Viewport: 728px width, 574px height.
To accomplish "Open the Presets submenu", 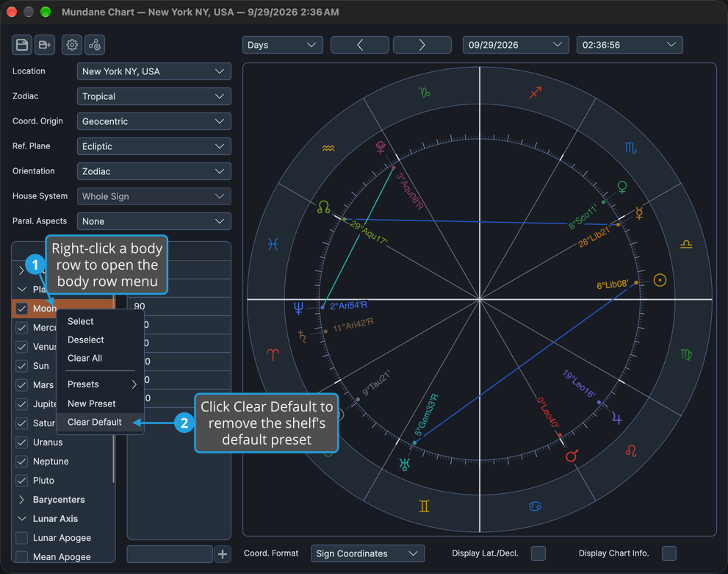I will (x=101, y=384).
